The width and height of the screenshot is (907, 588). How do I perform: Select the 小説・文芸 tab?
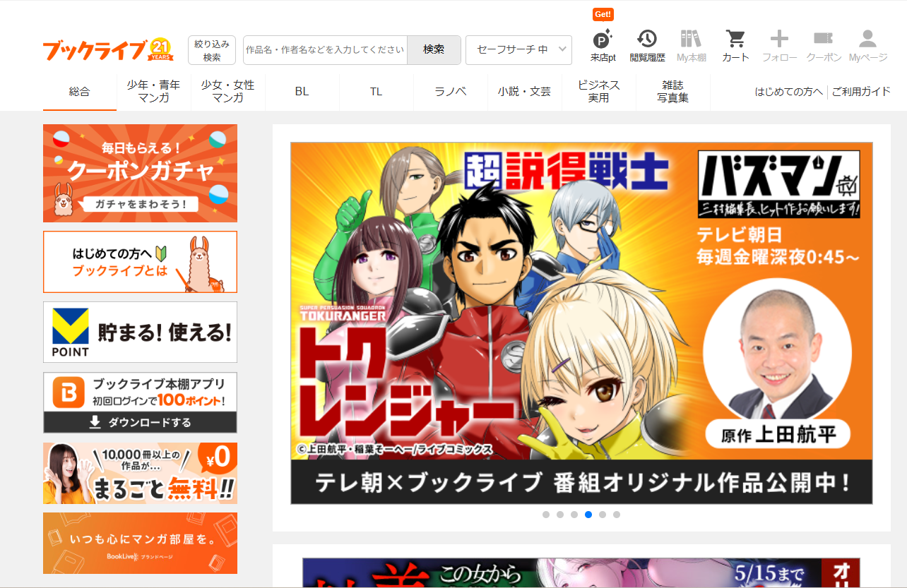click(525, 92)
